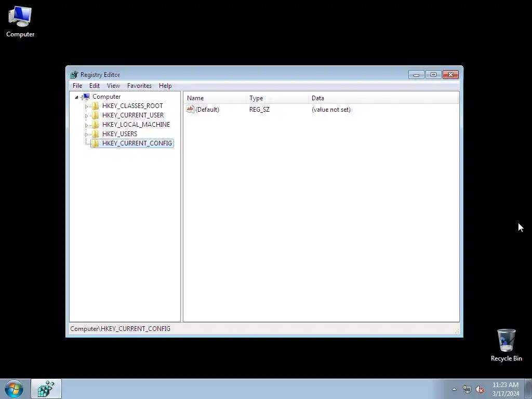
Task: Click the (value not set) data cell
Action: tap(331, 110)
